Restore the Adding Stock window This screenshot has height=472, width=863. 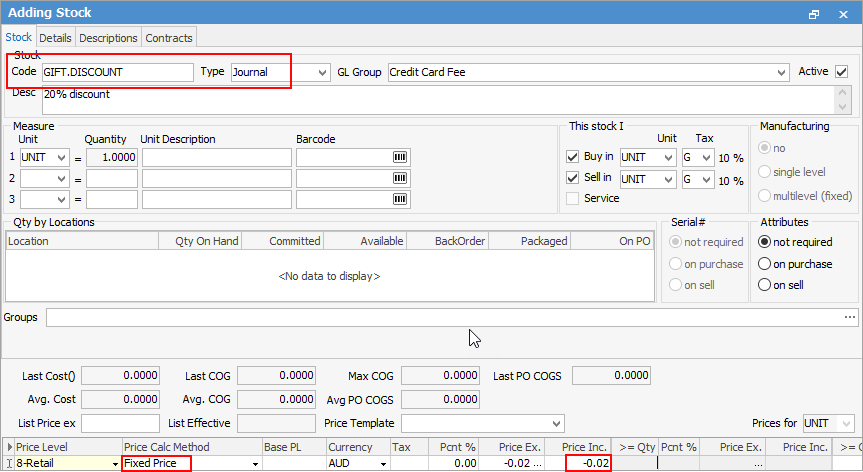[814, 14]
